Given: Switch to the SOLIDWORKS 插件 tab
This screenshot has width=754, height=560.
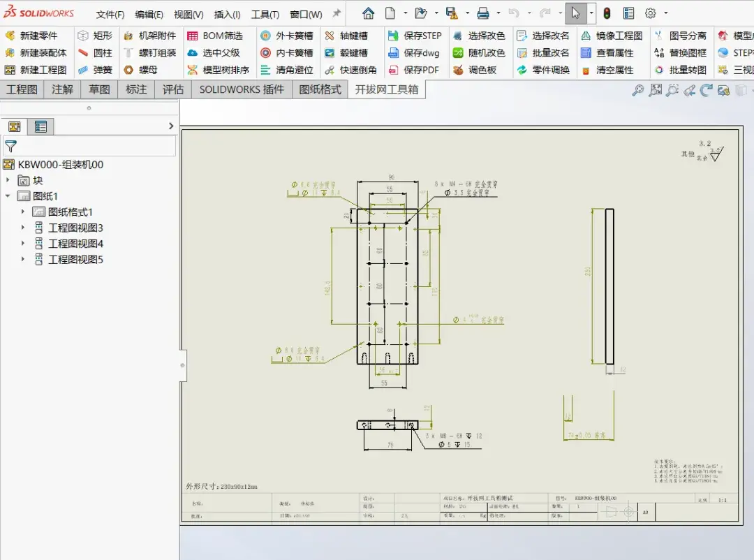Looking at the screenshot, I should pyautogui.click(x=242, y=89).
